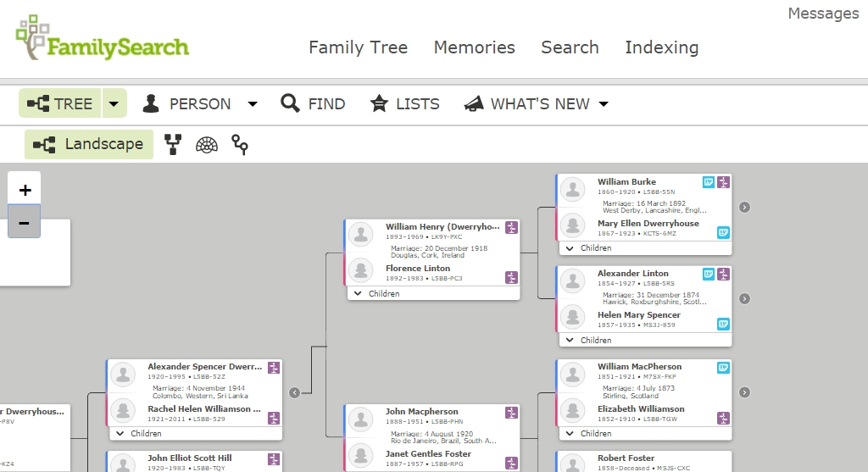This screenshot has height=472, width=868.
Task: Open the WHAT'S NEW dropdown menu
Action: tap(604, 104)
